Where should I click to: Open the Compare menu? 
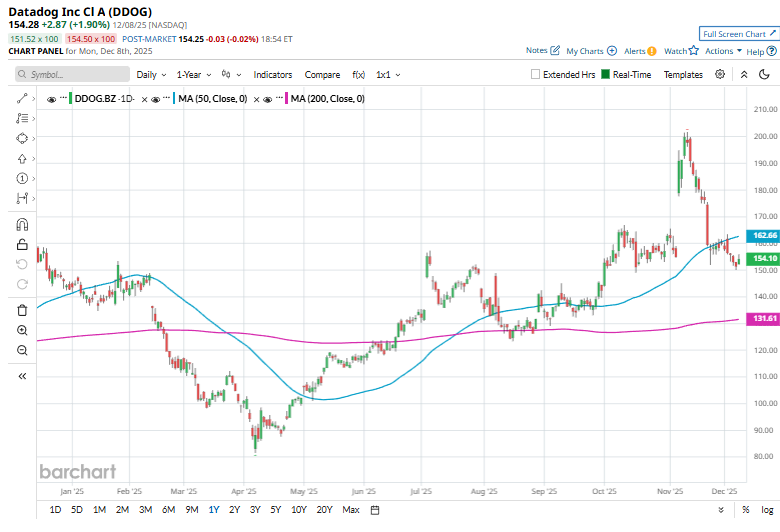pos(322,74)
